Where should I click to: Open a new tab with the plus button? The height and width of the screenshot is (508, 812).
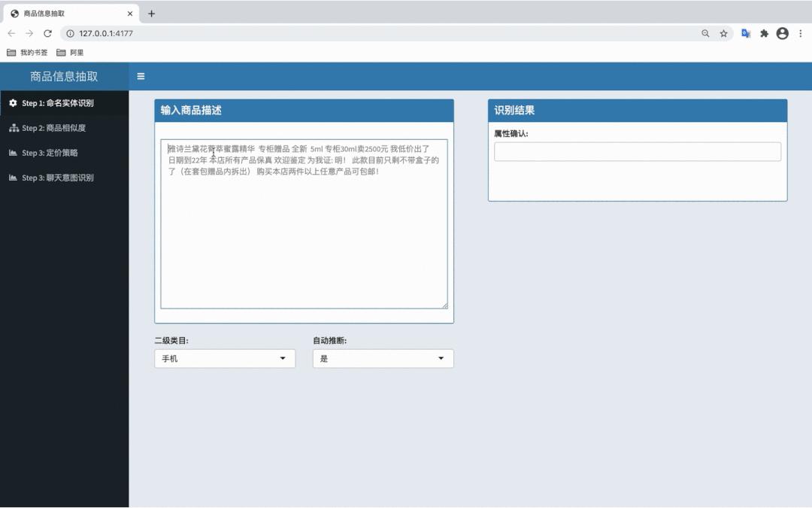(x=152, y=13)
